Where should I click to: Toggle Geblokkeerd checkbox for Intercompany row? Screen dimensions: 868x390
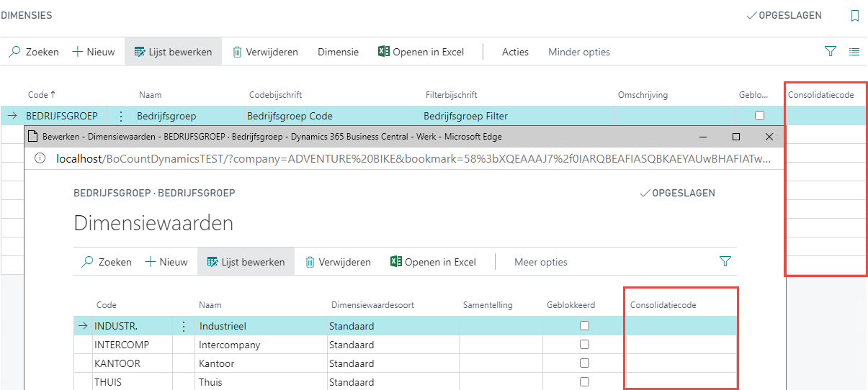(584, 345)
